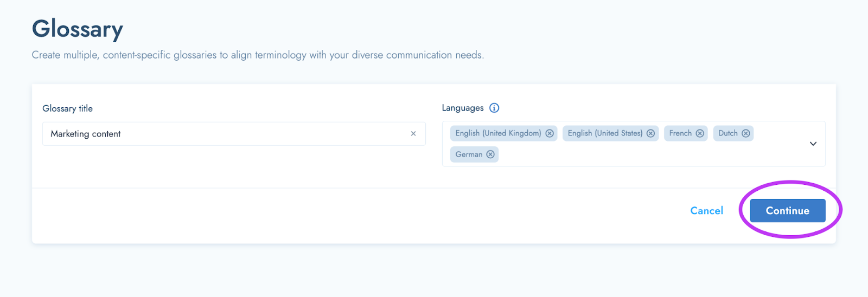Screen dimensions: 868x297
Task: Click the Languages field label
Action: pyautogui.click(x=463, y=108)
